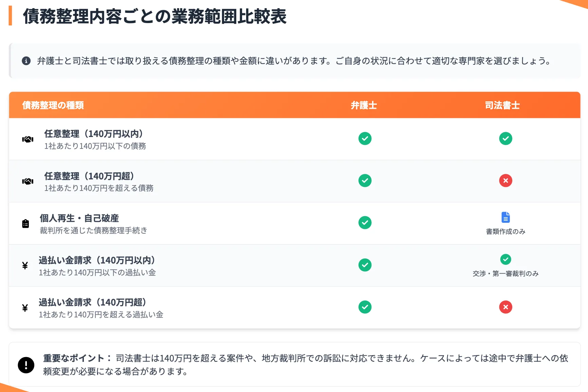This screenshot has height=392, width=588.
Task: Click the handshake icon beside 任意整理（140万円以内）
Action: tap(27, 139)
